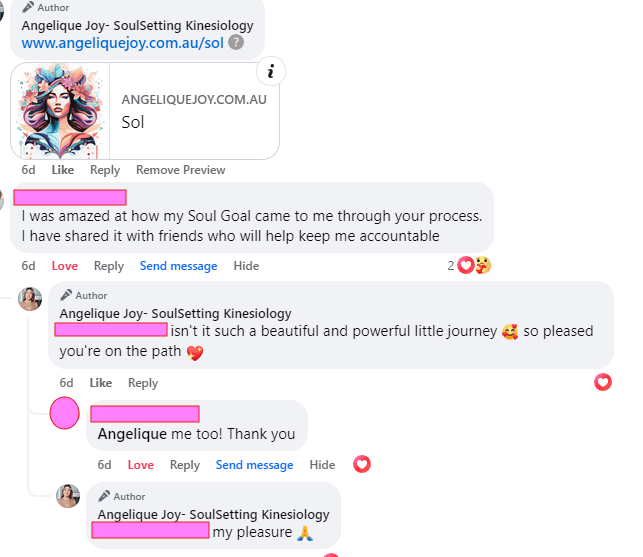
Task: Click Remove Preview under the Sol card
Action: (180, 170)
